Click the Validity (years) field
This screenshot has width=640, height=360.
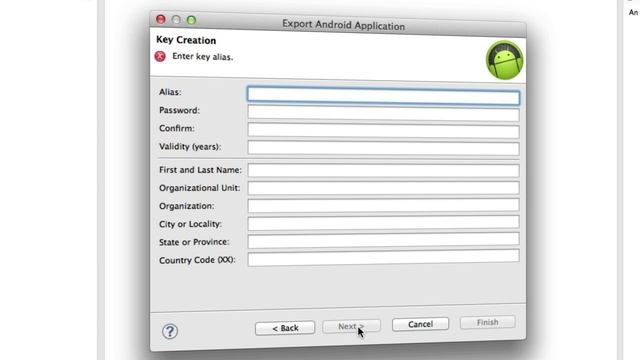383,148
